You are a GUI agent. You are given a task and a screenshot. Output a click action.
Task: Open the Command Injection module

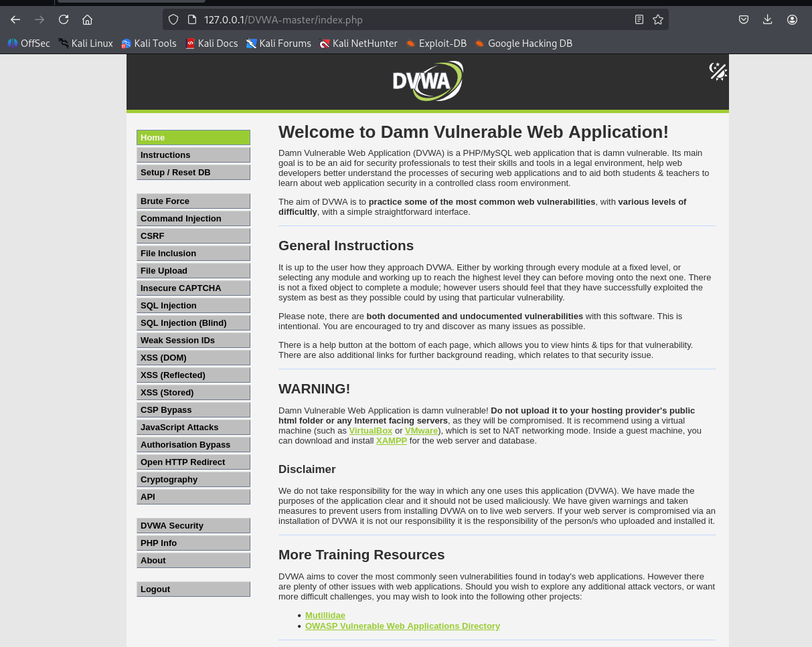click(x=193, y=218)
